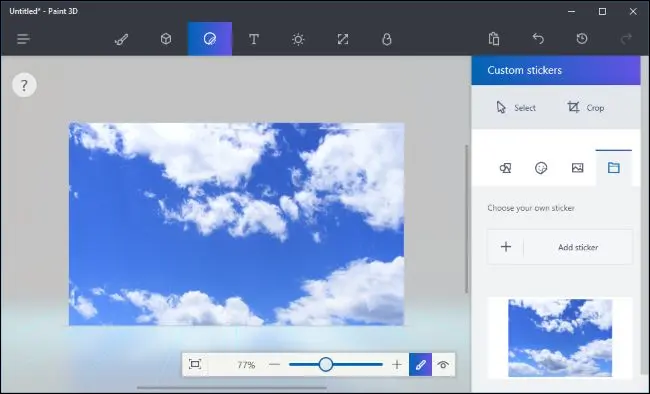Open the 3D shapes cube tool
650x394 pixels.
(166, 39)
